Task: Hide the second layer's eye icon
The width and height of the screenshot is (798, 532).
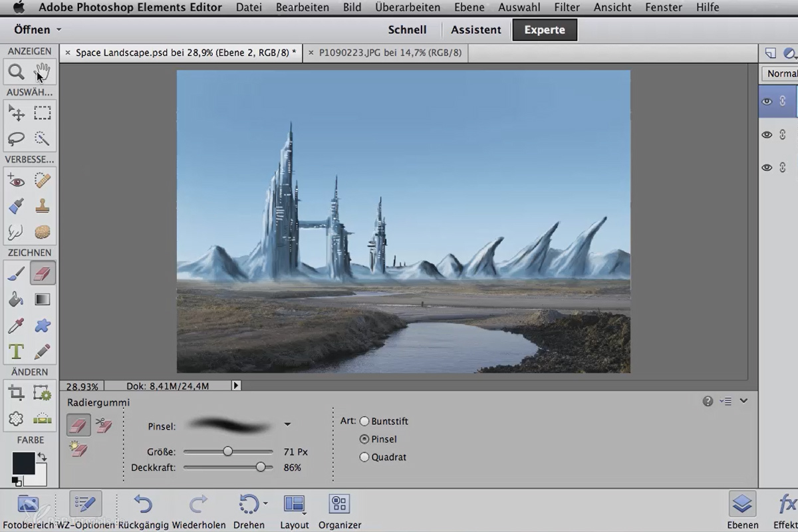Action: click(767, 134)
